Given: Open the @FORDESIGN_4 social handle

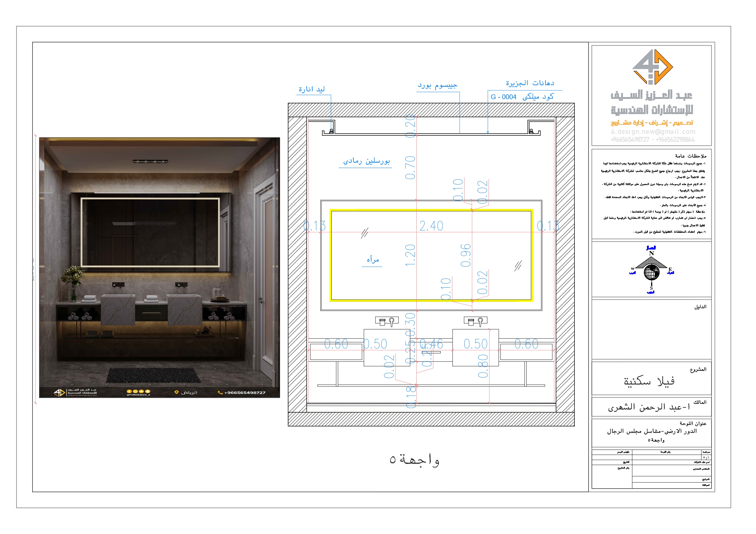Looking at the screenshot, I should (139, 395).
